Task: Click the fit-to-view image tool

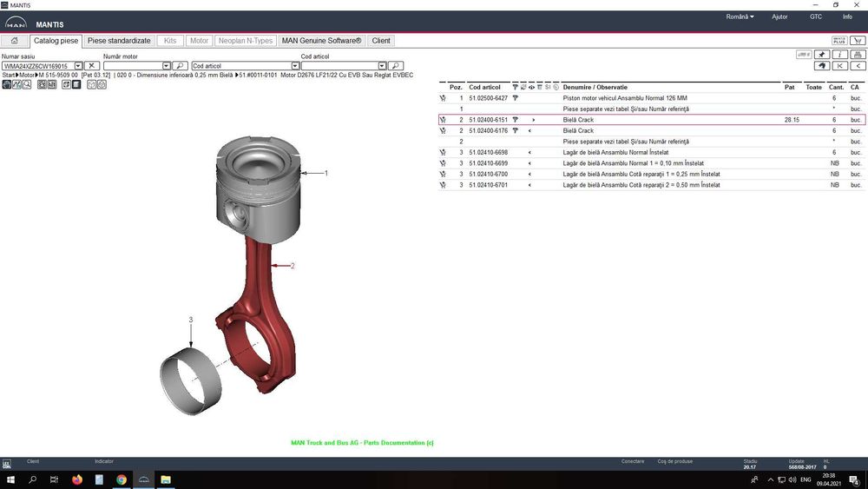Action: (x=42, y=84)
